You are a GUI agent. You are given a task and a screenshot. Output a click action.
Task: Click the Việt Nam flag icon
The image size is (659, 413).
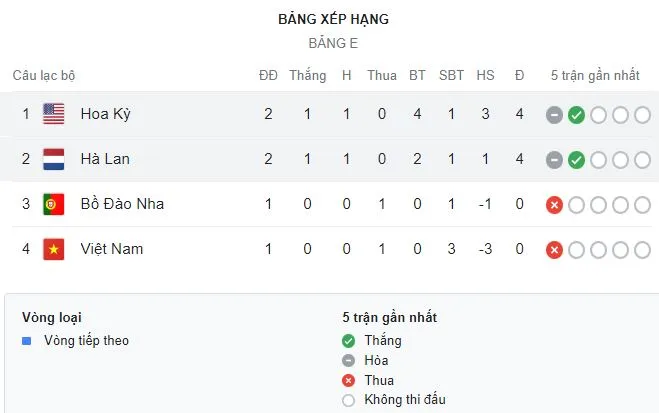54,249
